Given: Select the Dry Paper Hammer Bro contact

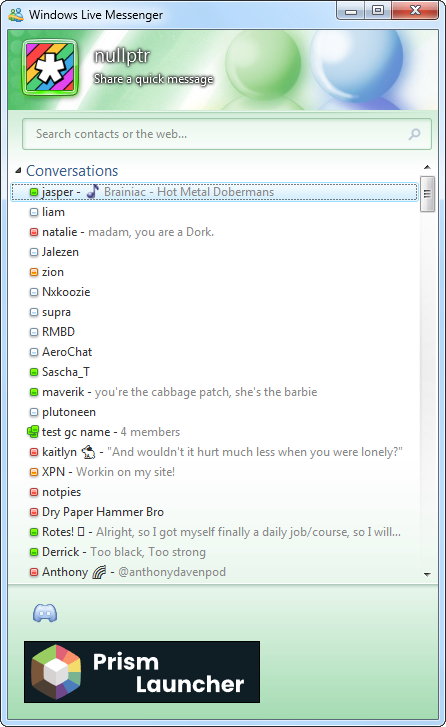Looking at the screenshot, I should 214,512.
